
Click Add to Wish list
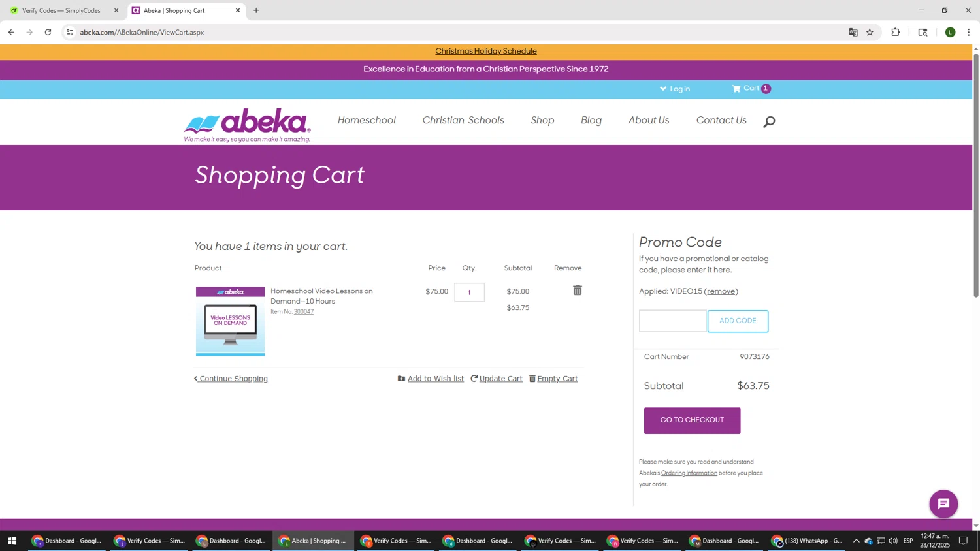(431, 379)
